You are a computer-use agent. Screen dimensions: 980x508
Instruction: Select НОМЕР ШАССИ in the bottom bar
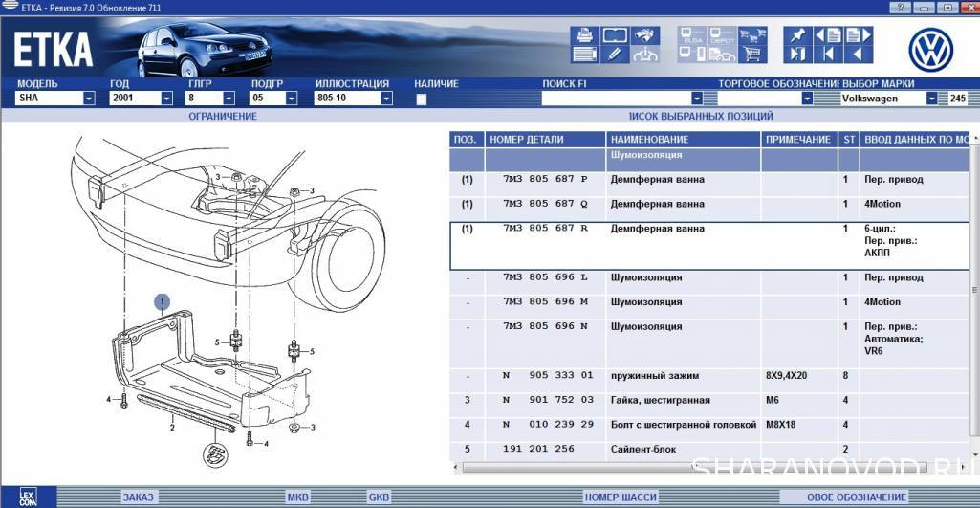(x=620, y=497)
